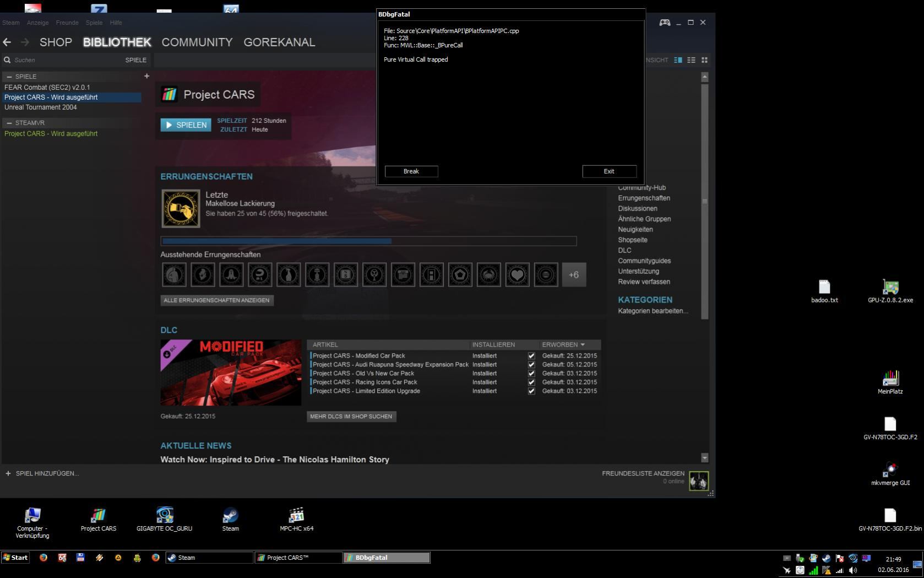Uncheck Old Vs New Car Pack checkbox
Screen dimensions: 924x578
531,374
